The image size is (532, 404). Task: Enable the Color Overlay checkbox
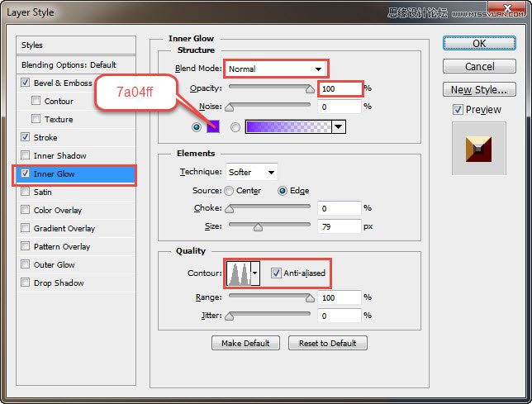pyautogui.click(x=25, y=210)
